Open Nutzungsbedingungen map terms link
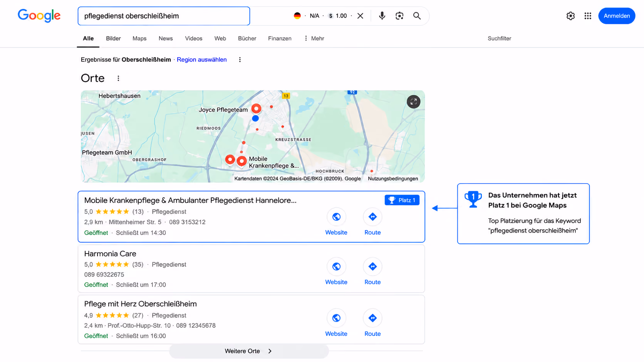The image size is (644, 362). click(x=393, y=178)
